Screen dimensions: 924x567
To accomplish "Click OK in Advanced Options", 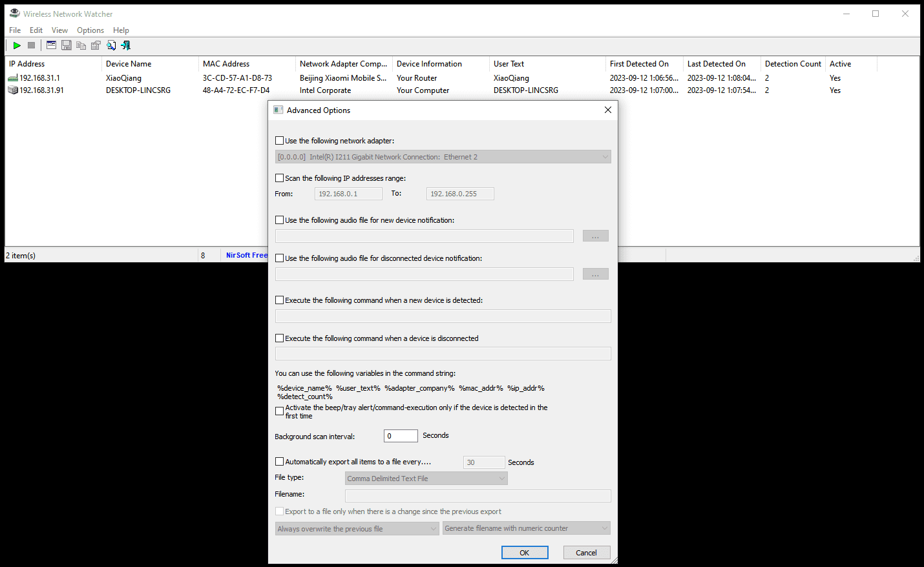I will [x=525, y=553].
